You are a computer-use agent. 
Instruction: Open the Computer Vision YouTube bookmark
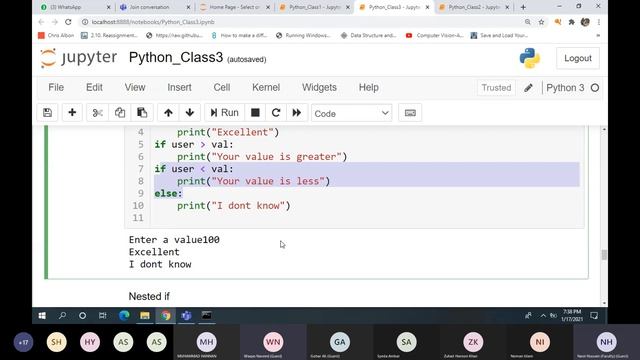[x=434, y=36]
